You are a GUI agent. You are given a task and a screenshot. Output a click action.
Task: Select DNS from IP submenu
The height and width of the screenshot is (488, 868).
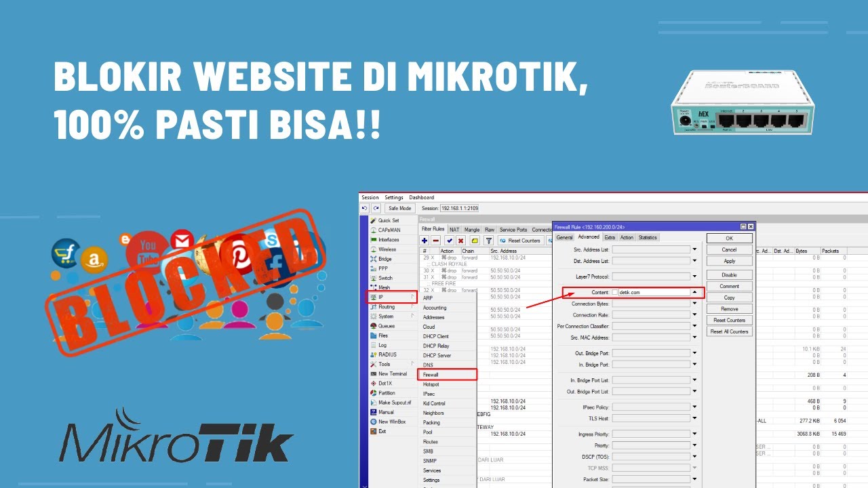coord(448,365)
